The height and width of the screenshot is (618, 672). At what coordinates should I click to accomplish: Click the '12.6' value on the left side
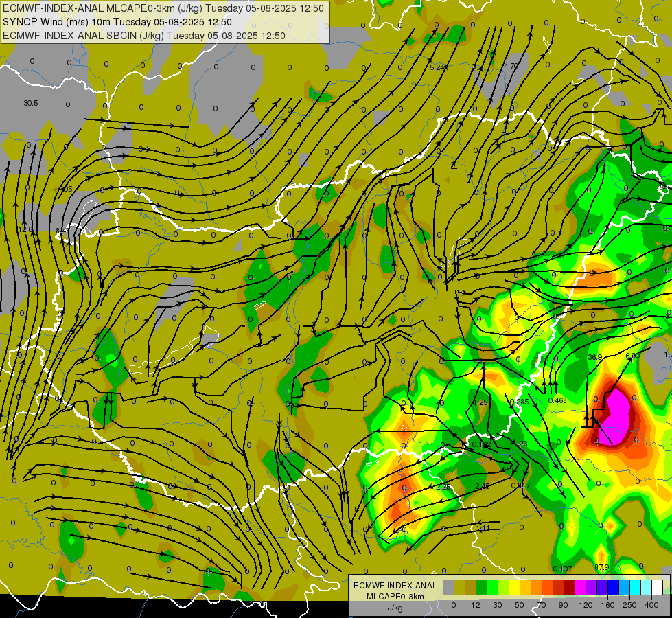25,230
